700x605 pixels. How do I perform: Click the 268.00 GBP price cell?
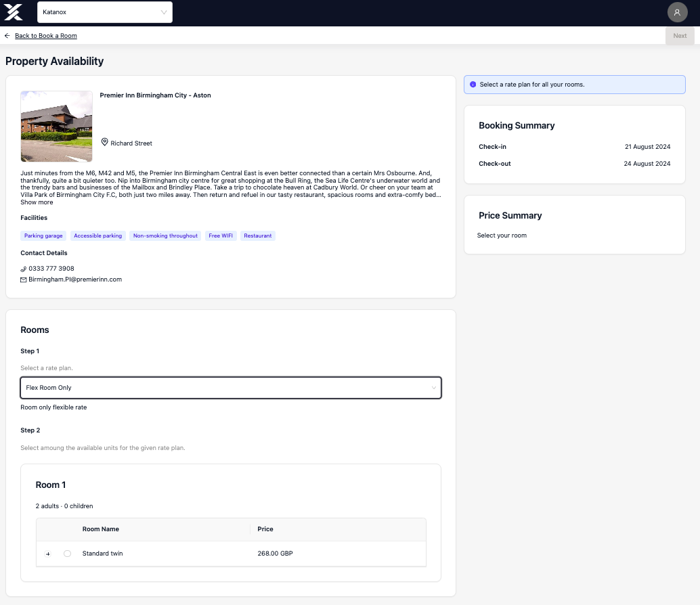coord(275,554)
